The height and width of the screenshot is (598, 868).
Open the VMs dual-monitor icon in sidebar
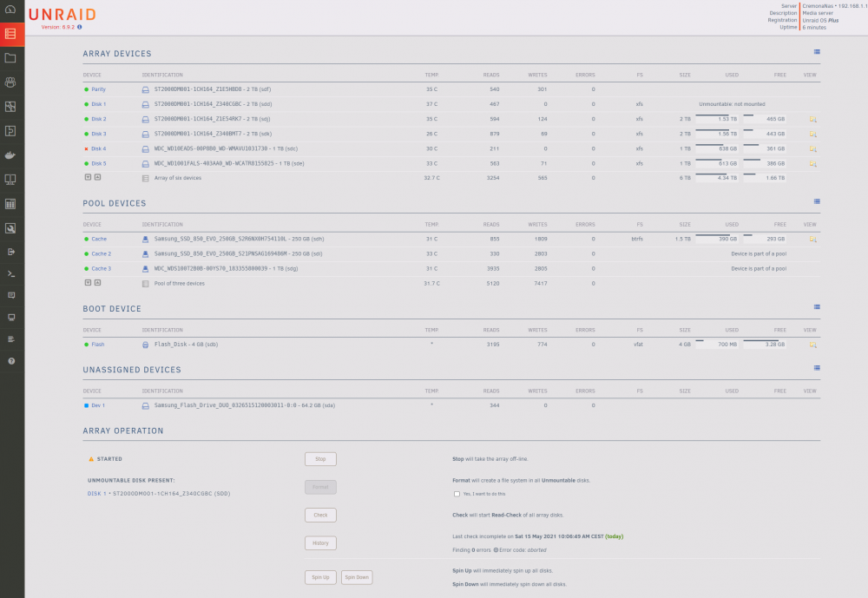pos(10,180)
